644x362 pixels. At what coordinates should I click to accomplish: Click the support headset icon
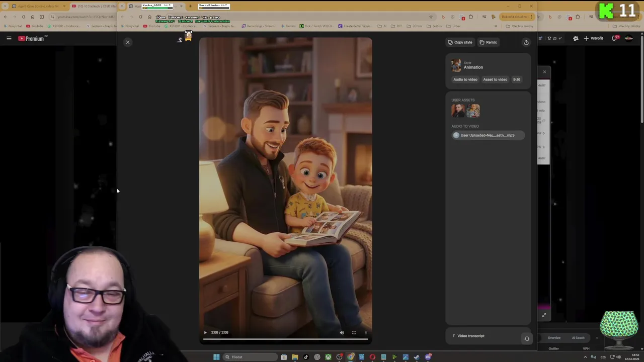pyautogui.click(x=527, y=338)
